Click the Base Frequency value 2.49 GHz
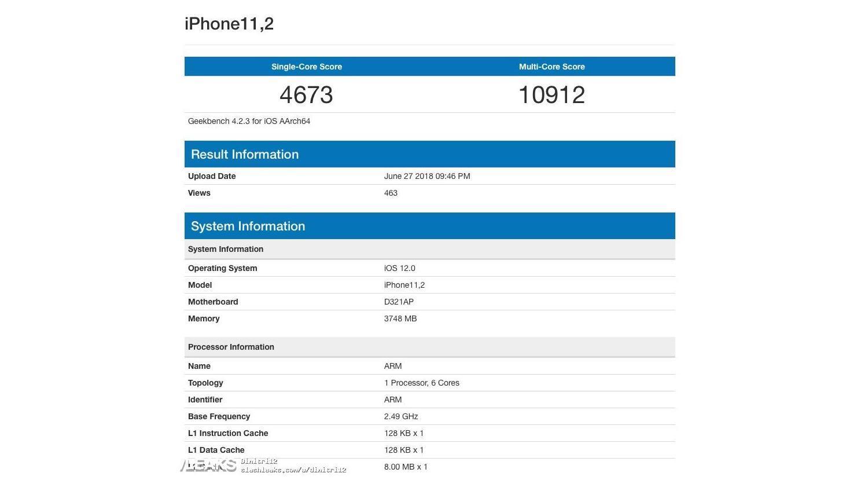Image resolution: width=868 pixels, height=480 pixels. (401, 416)
